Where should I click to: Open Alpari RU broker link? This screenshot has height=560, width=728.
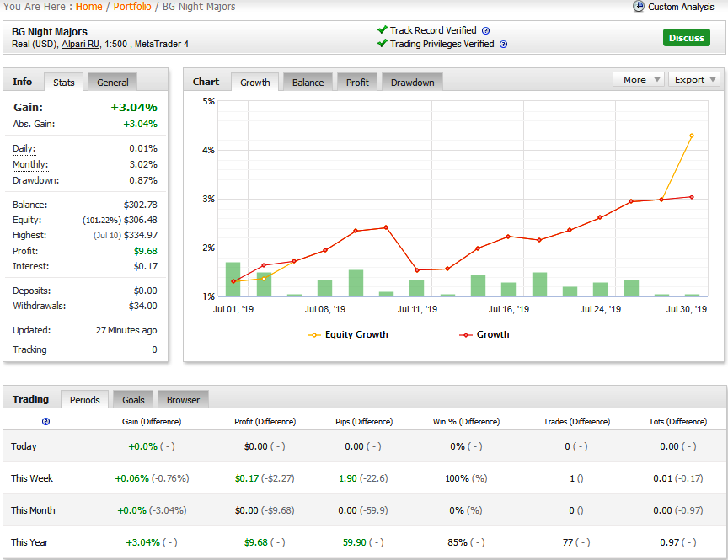tap(80, 44)
